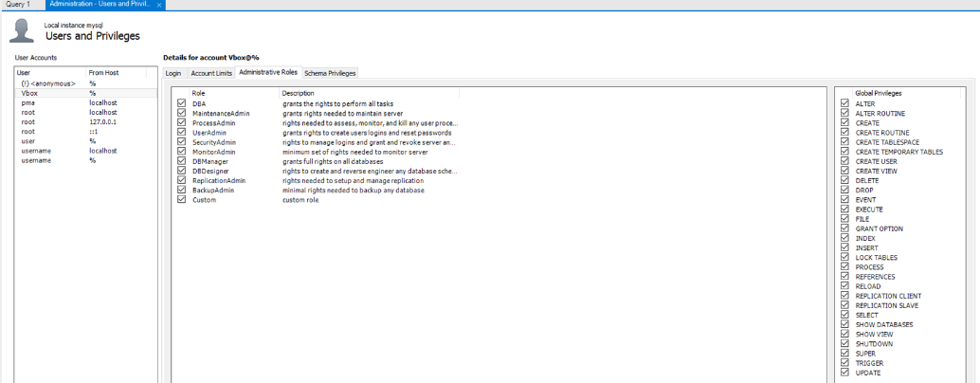Image resolution: width=980 pixels, height=383 pixels.
Task: Toggle the BackupAdmin role checkbox
Action: coord(182,190)
